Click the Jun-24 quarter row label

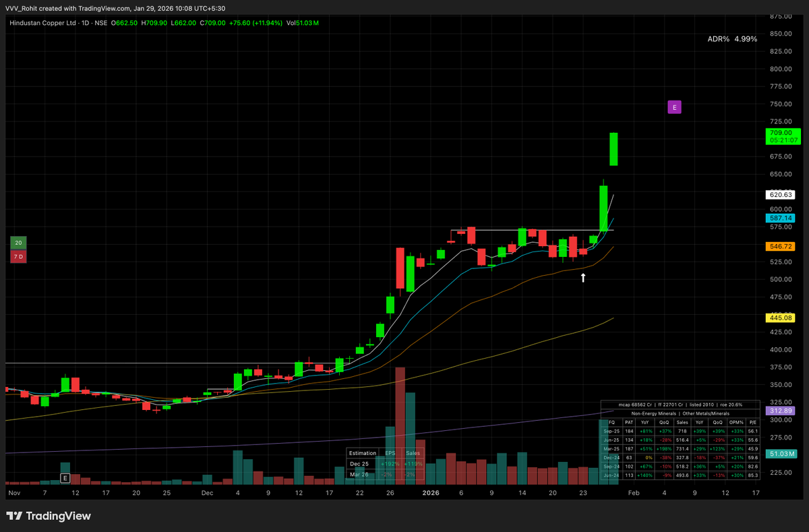click(x=611, y=475)
